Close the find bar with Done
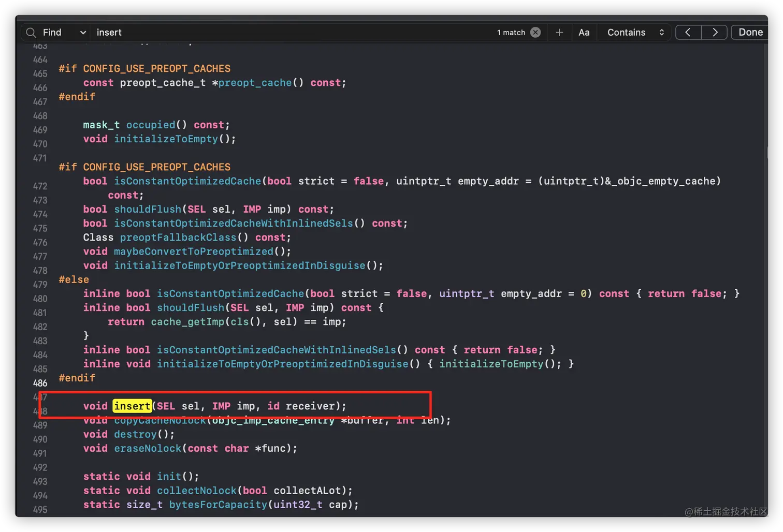Image resolution: width=783 pixels, height=532 pixels. click(750, 33)
